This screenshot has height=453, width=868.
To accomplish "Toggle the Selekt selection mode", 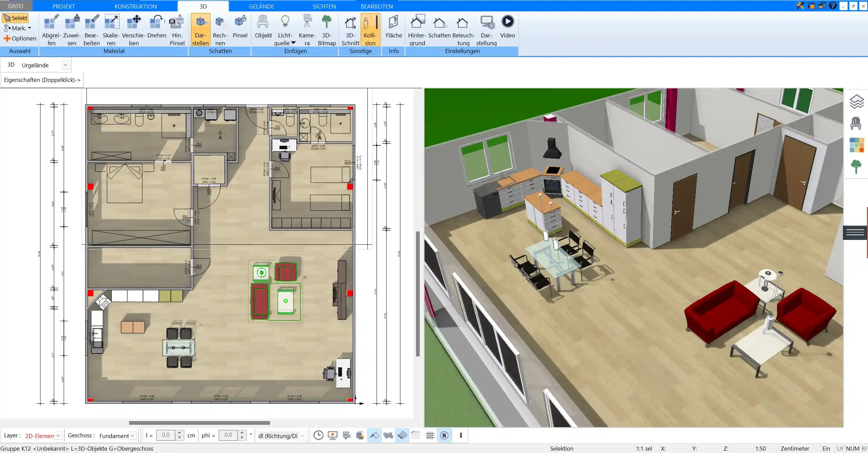I will (15, 18).
